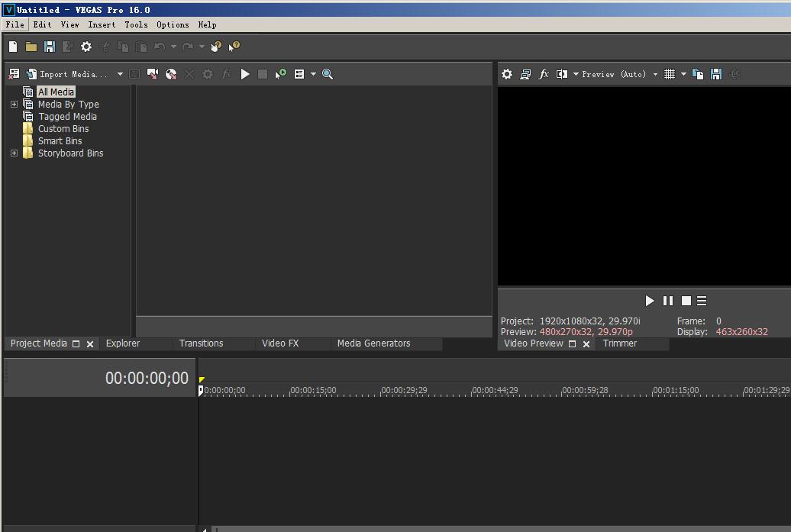Open the Redo history dropdown arrow
Screen dimensions: 791x532
pyautogui.click(x=202, y=47)
